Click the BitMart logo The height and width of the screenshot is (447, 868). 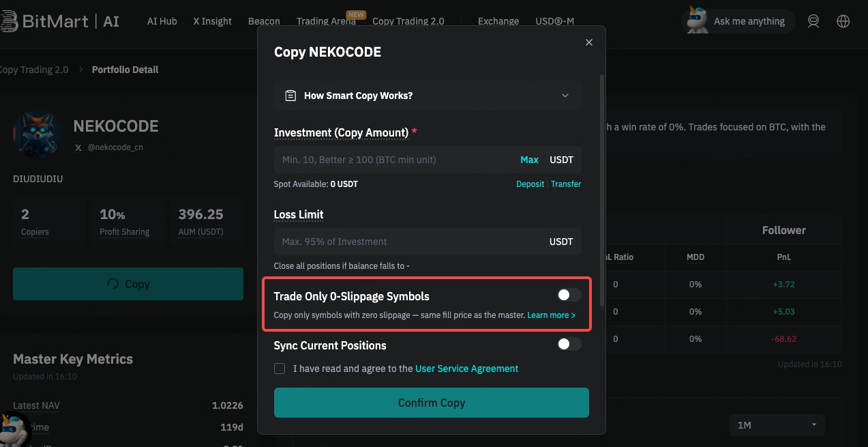pos(60,21)
